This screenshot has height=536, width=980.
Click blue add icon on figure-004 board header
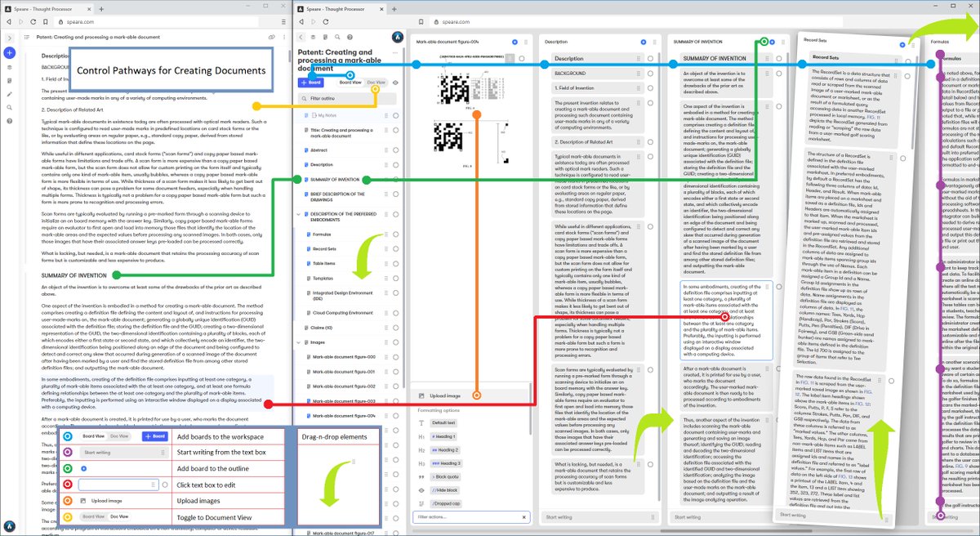point(514,42)
